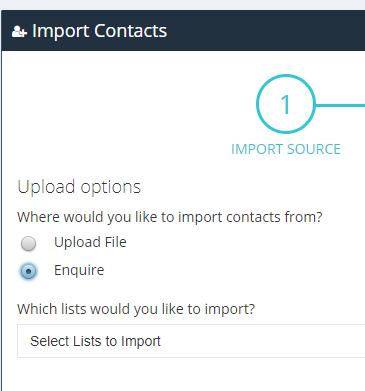The height and width of the screenshot is (391, 365).
Task: Click the dark Import Contacts header bar
Action: tap(183, 31)
